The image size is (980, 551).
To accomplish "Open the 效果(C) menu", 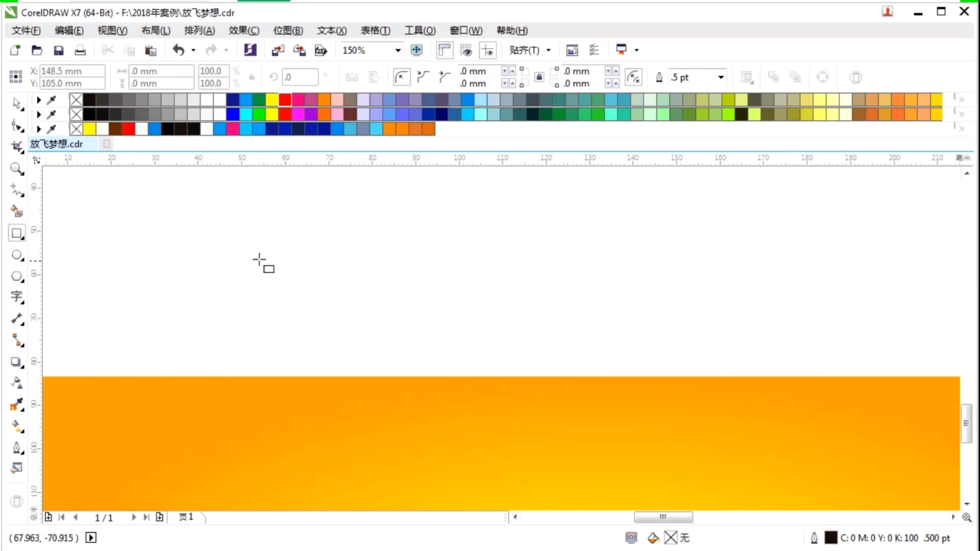I will 243,31.
